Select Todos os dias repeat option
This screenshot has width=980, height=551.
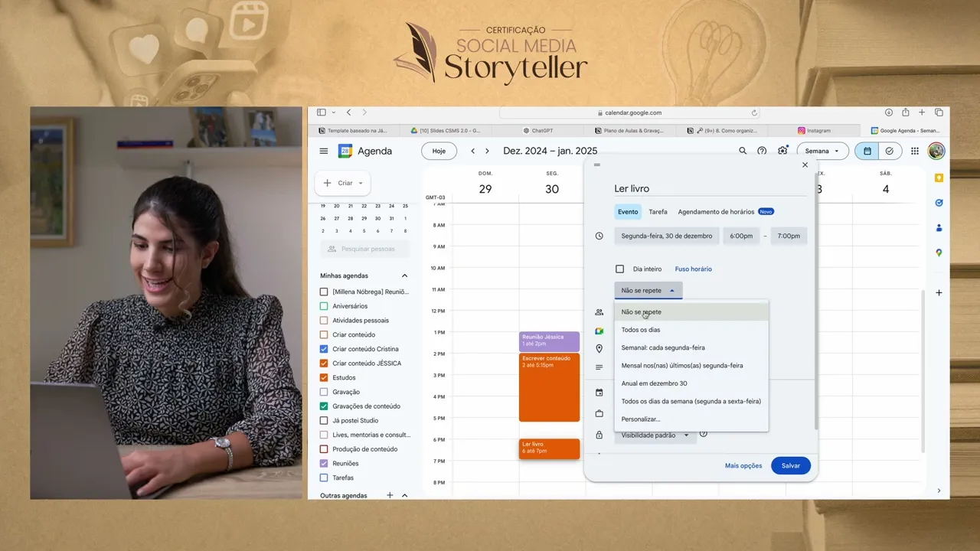(x=691, y=330)
